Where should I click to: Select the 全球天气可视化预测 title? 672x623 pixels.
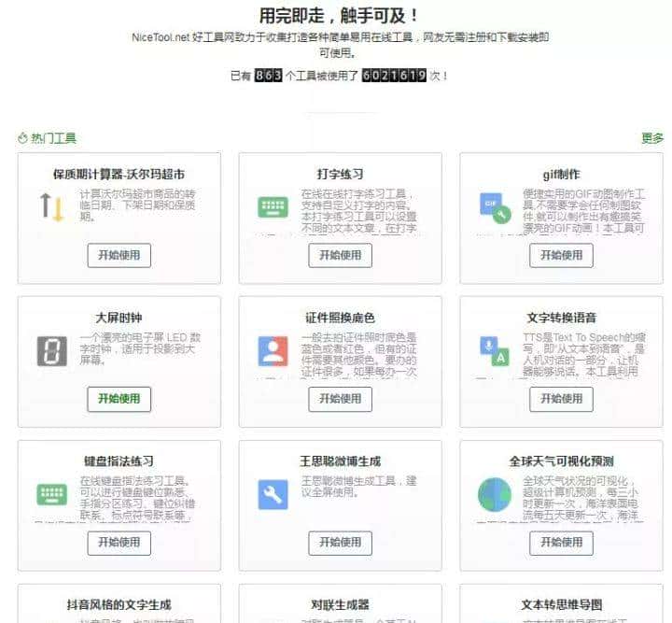(x=562, y=461)
